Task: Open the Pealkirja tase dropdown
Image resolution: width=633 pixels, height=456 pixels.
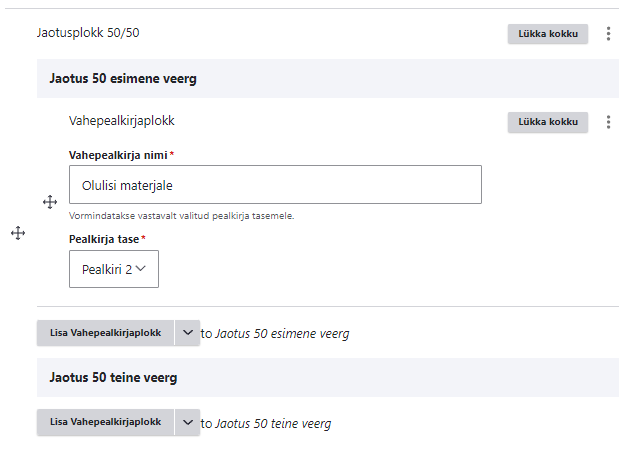Action: pyautogui.click(x=114, y=269)
